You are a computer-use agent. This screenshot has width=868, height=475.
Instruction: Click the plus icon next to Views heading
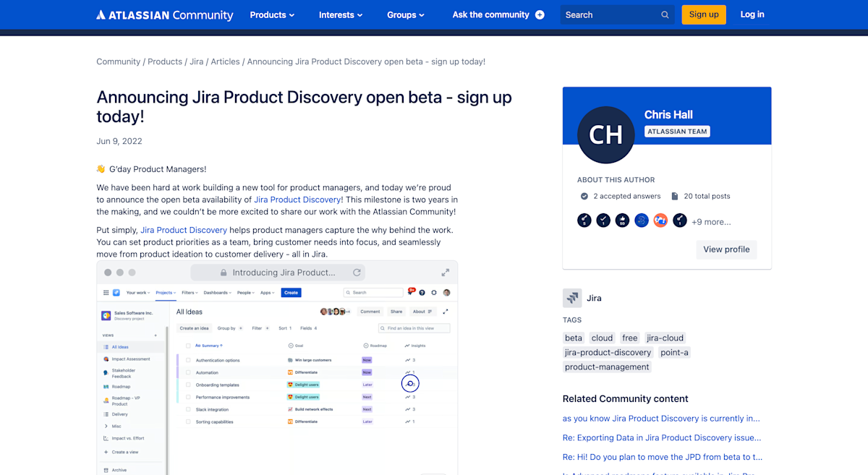[x=156, y=335]
